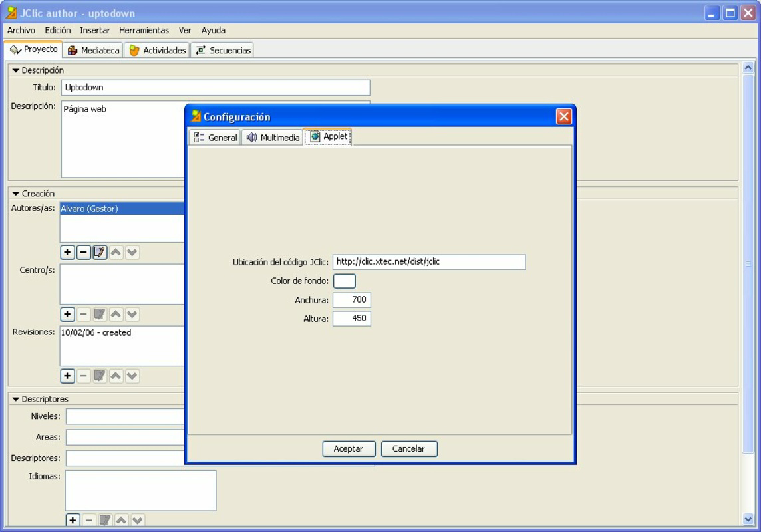761x532 pixels.
Task: Switch to the Secuencias tab
Action: [223, 50]
